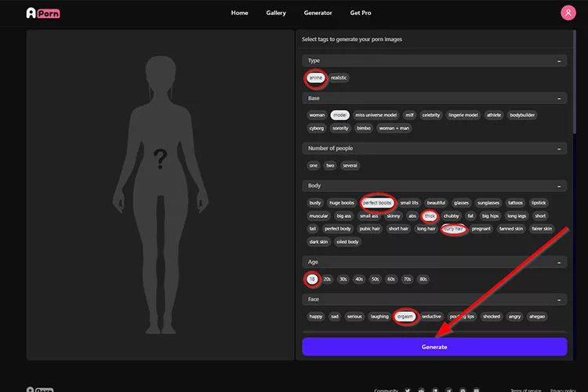Select the angry face tag
Image resolution: width=588 pixels, height=392 pixels.
click(514, 317)
